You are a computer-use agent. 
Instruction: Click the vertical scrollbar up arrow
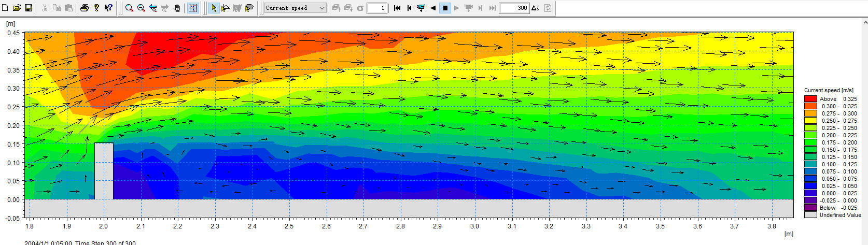click(864, 22)
